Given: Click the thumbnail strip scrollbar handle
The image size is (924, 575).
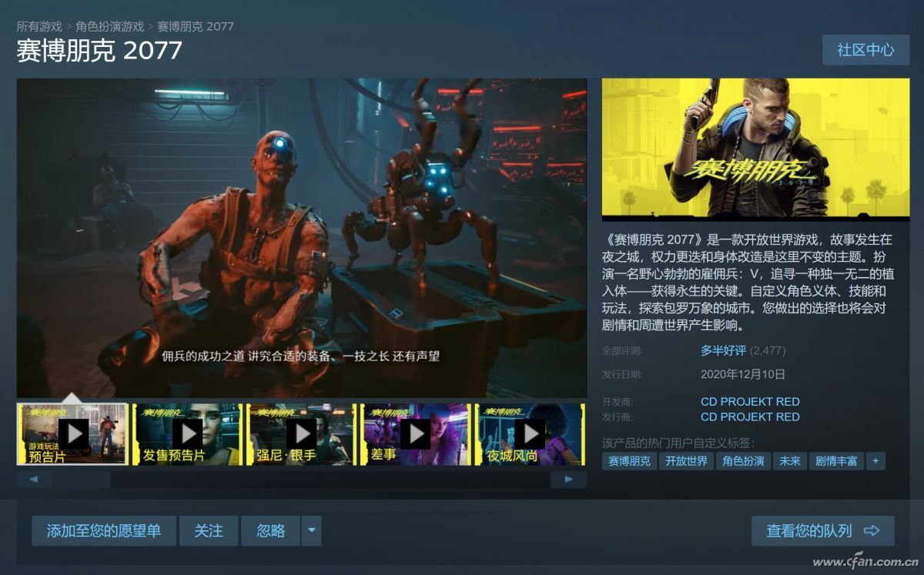Looking at the screenshot, I should (x=82, y=480).
